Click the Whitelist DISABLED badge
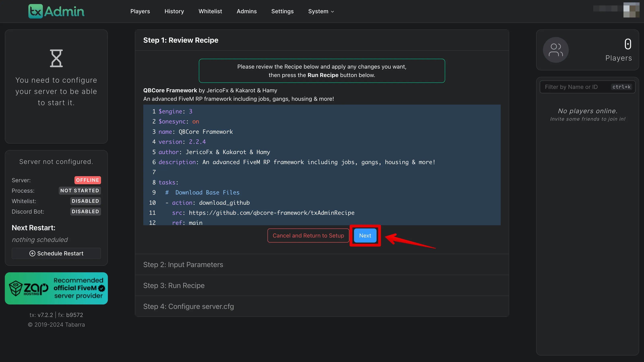 pos(86,201)
